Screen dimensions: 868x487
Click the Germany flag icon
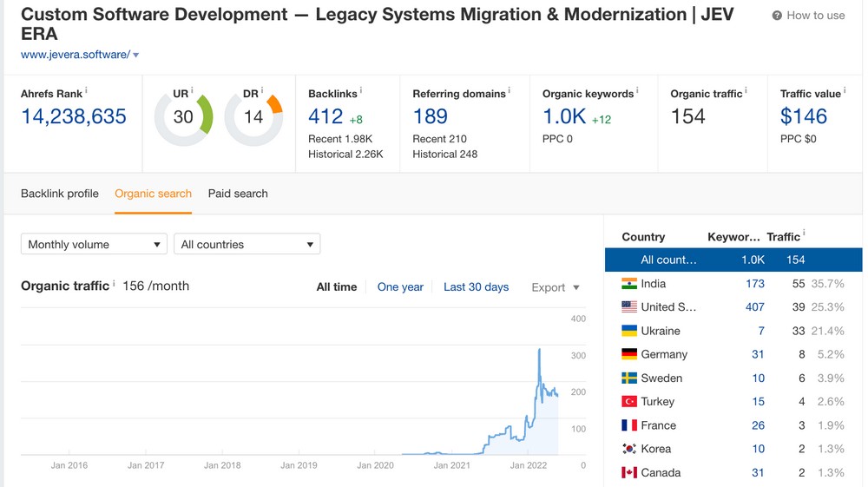(x=629, y=354)
